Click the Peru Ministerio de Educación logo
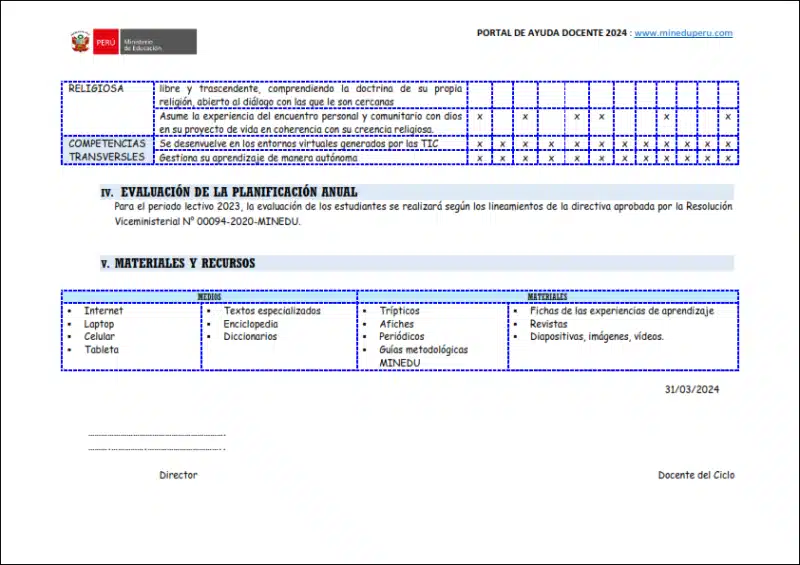 [145, 42]
